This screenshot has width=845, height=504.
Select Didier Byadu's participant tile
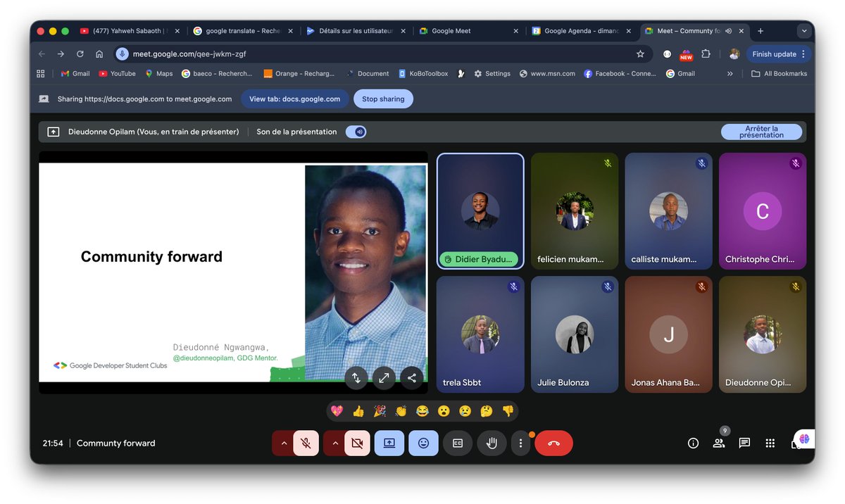coord(480,210)
